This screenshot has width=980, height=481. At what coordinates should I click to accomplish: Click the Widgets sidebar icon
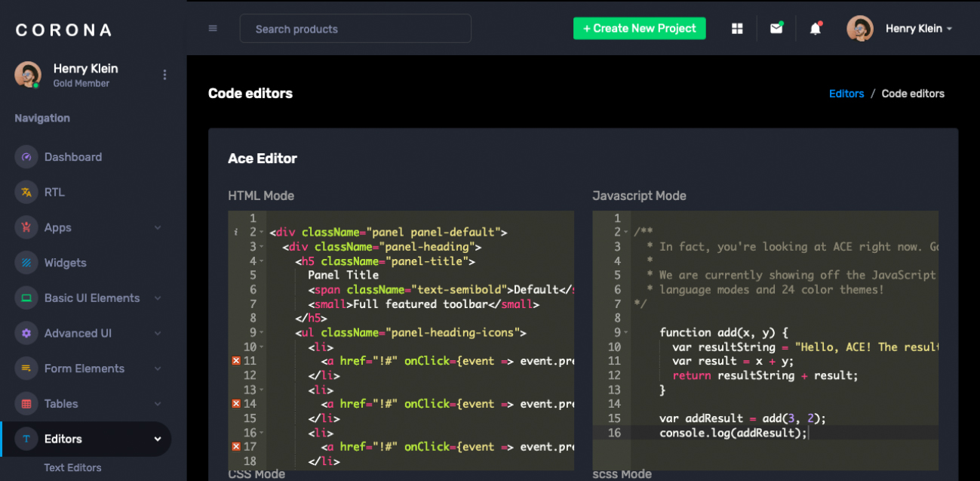[26, 263]
